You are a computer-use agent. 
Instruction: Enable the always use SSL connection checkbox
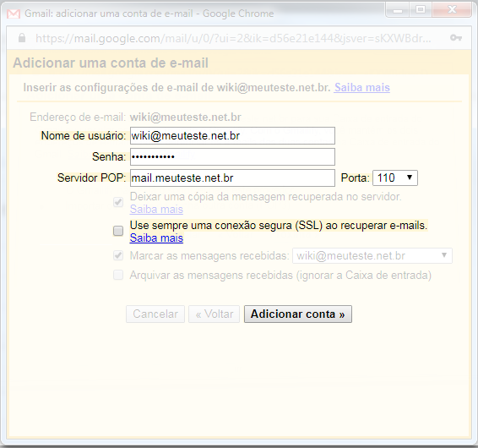[x=118, y=231]
